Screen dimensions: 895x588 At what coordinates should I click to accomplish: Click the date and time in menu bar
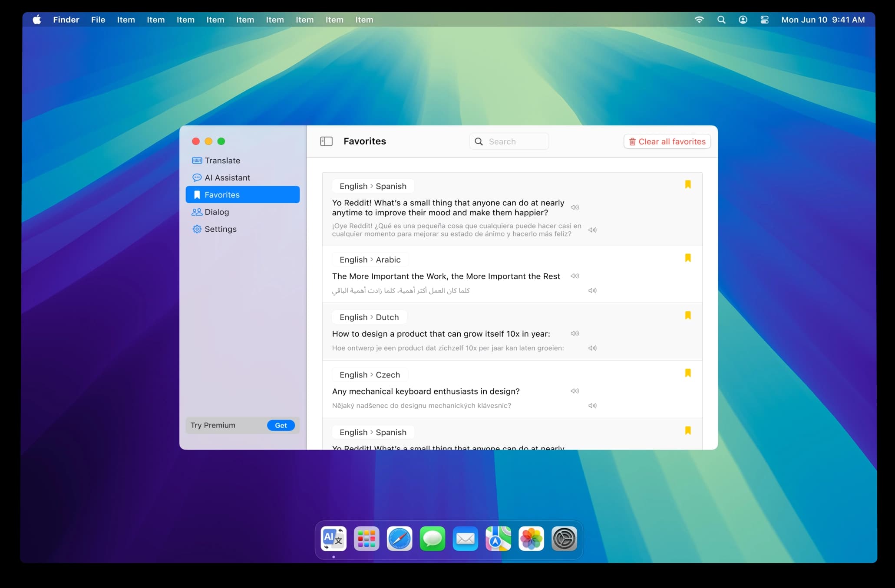point(823,20)
